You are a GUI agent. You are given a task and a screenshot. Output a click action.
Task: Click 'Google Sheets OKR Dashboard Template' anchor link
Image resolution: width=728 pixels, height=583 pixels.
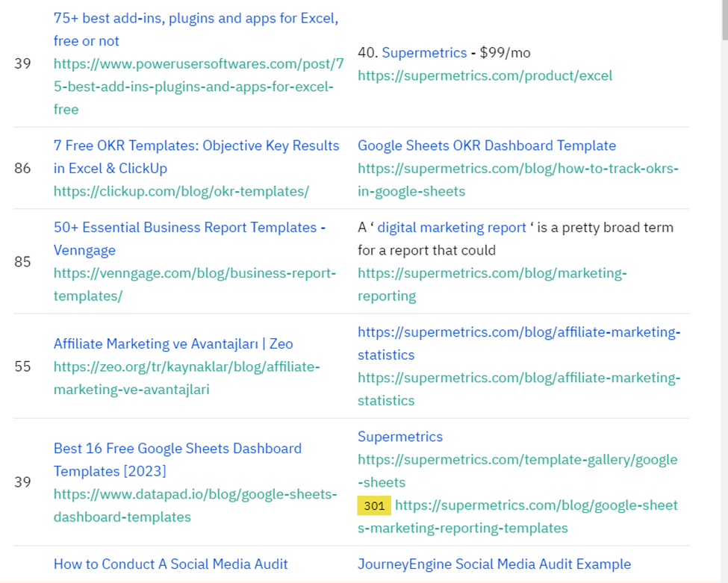point(487,146)
